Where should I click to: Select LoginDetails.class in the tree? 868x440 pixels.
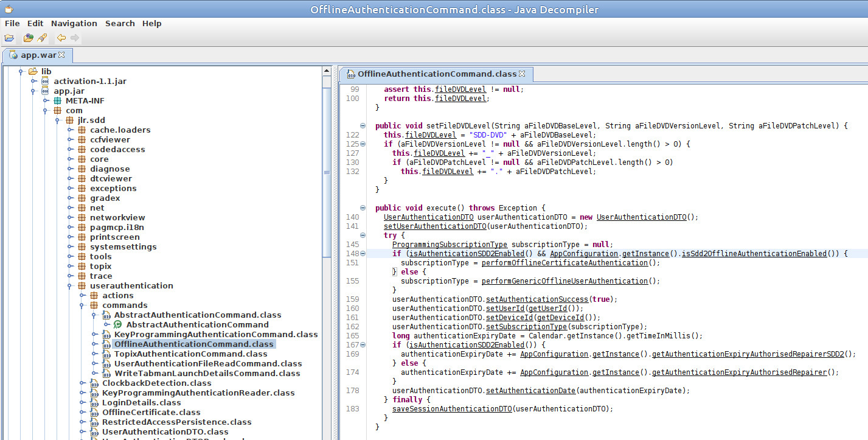(x=141, y=403)
